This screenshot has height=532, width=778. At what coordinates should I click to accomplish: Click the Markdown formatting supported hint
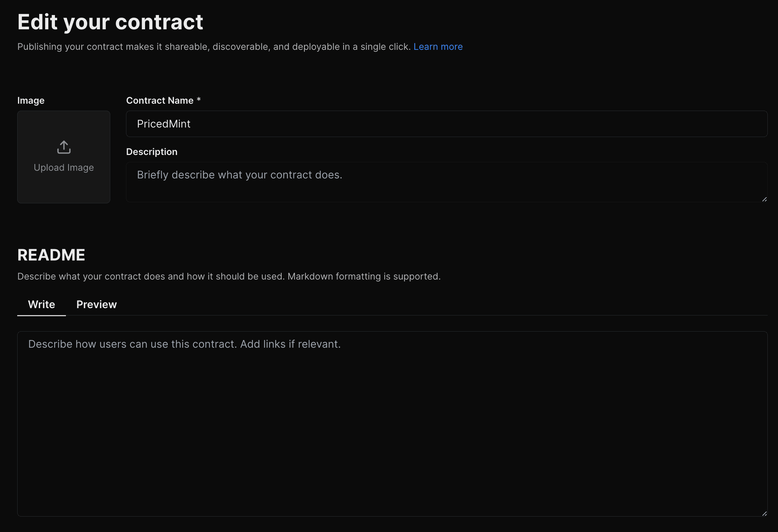364,276
